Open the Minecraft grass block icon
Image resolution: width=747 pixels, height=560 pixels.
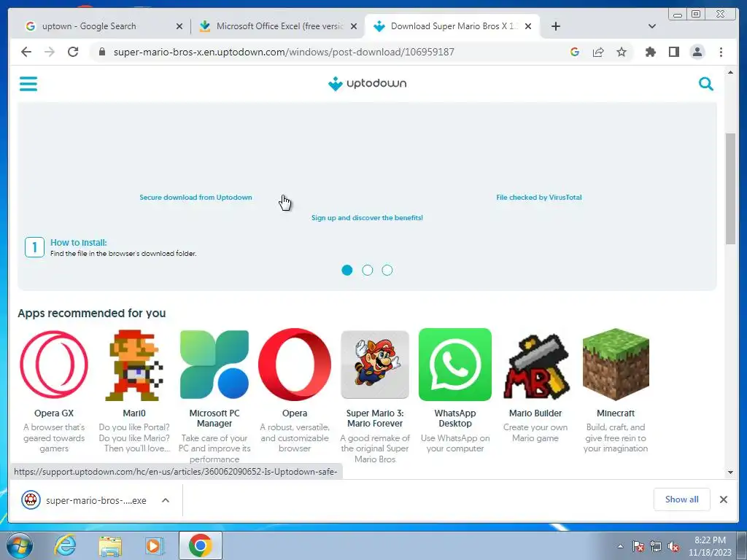[616, 365]
